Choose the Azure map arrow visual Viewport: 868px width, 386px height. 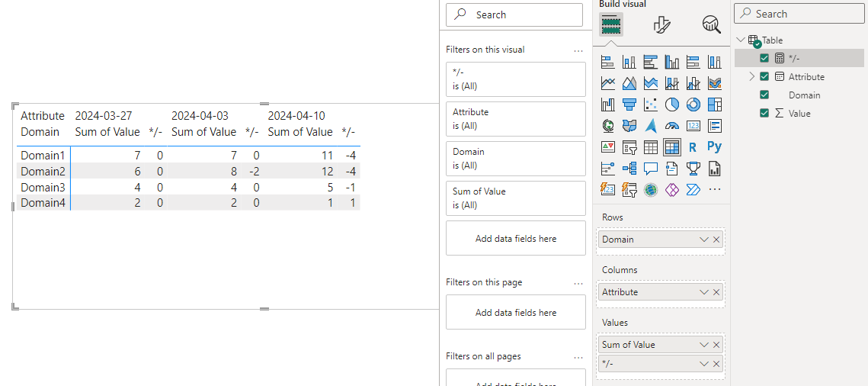[651, 126]
